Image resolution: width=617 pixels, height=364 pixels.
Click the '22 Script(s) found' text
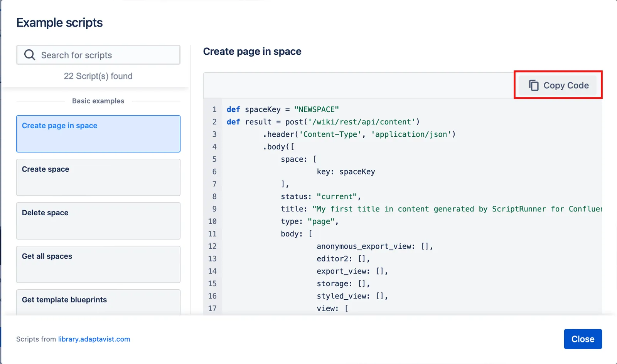point(98,76)
